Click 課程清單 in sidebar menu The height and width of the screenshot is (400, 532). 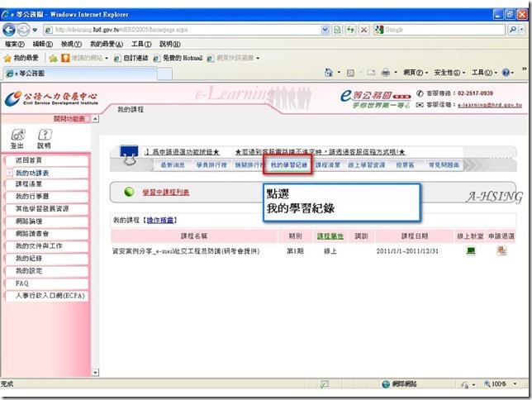coord(47,184)
